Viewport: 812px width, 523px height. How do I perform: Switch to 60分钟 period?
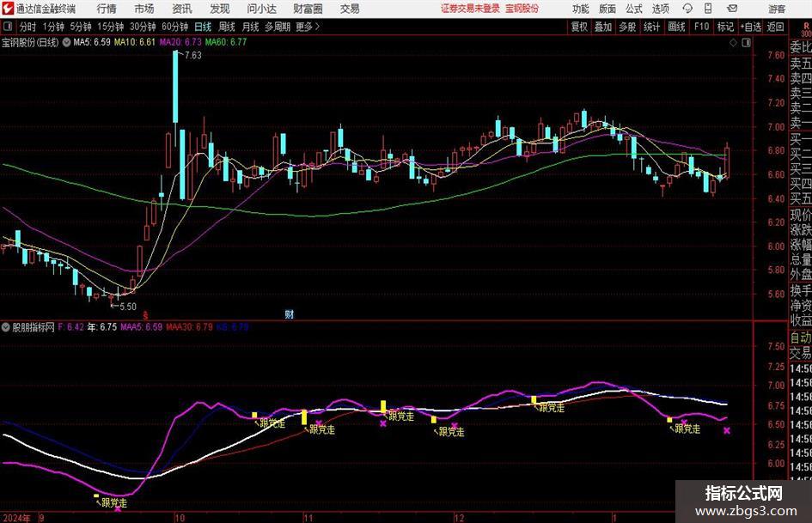pyautogui.click(x=175, y=27)
